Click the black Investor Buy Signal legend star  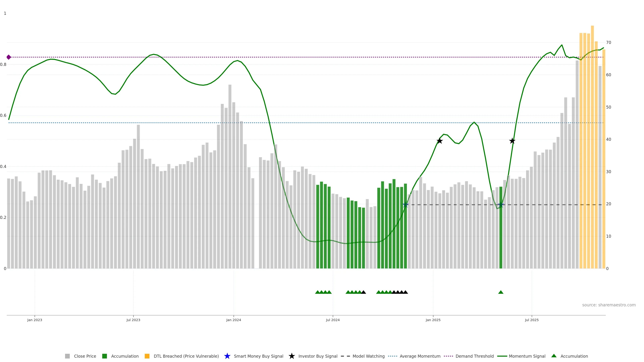[291, 356]
